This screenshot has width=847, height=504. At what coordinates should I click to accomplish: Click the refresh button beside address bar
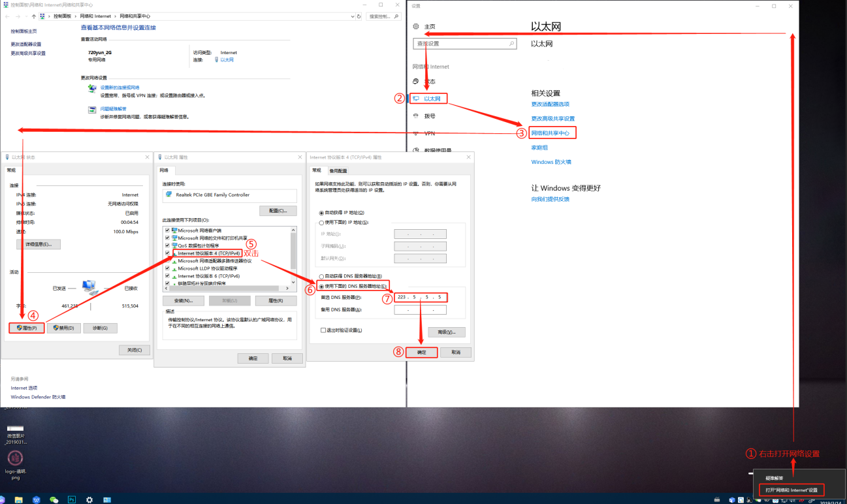[359, 16]
